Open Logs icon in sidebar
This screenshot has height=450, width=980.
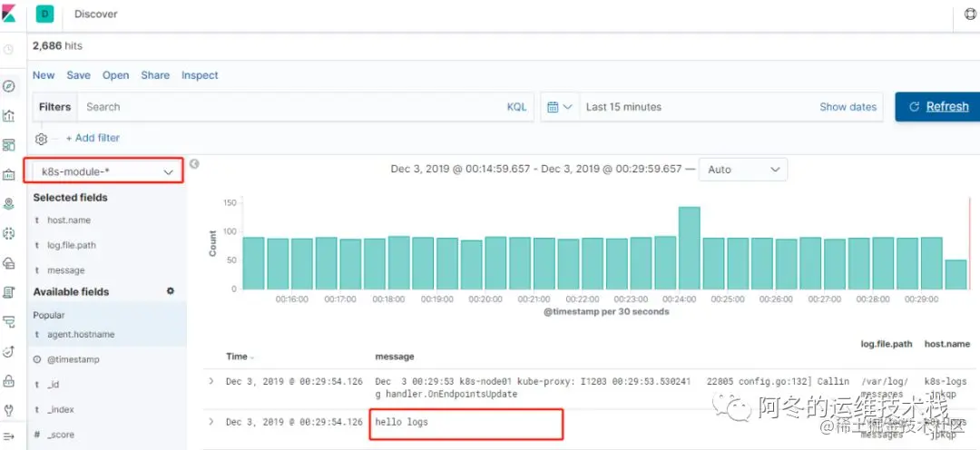coord(9,292)
